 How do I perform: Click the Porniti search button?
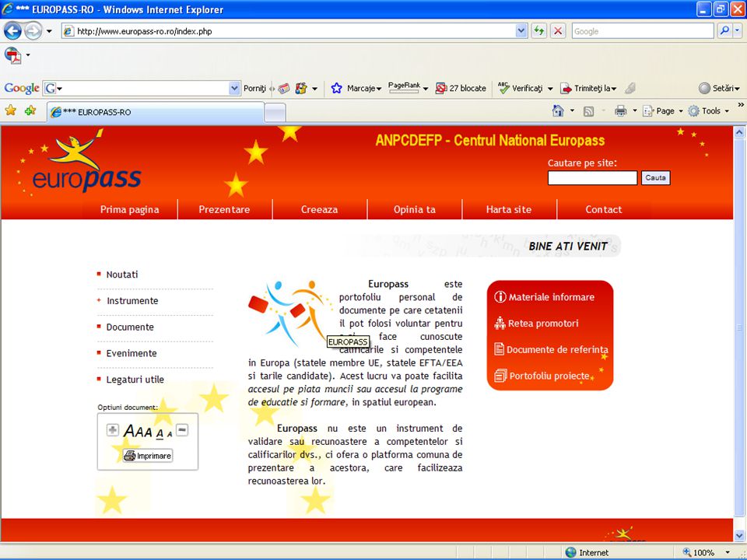tap(254, 88)
